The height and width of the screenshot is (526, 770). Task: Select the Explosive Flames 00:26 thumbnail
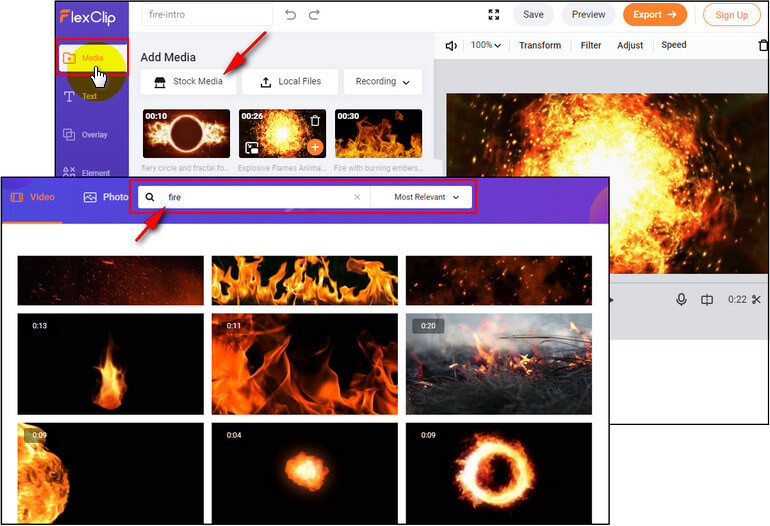282,134
